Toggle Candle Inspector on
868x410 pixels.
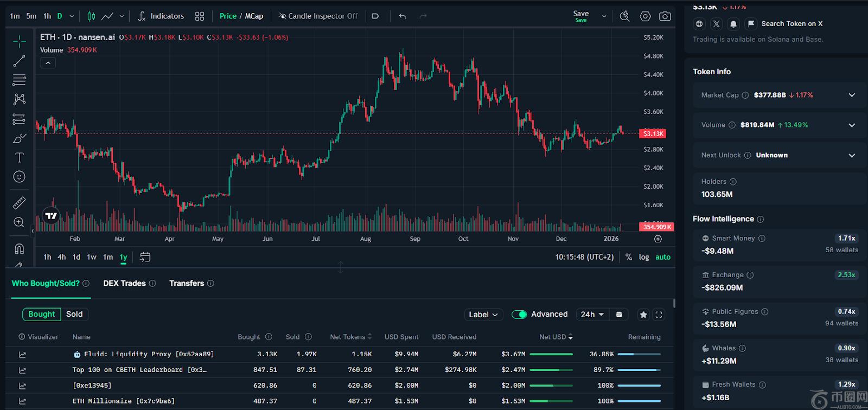318,16
